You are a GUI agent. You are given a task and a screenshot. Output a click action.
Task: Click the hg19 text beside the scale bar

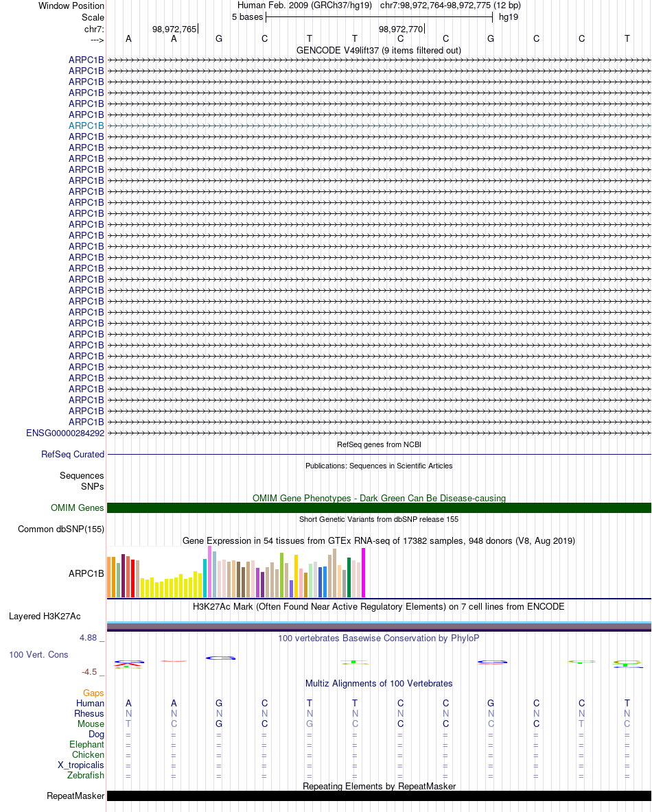[509, 17]
